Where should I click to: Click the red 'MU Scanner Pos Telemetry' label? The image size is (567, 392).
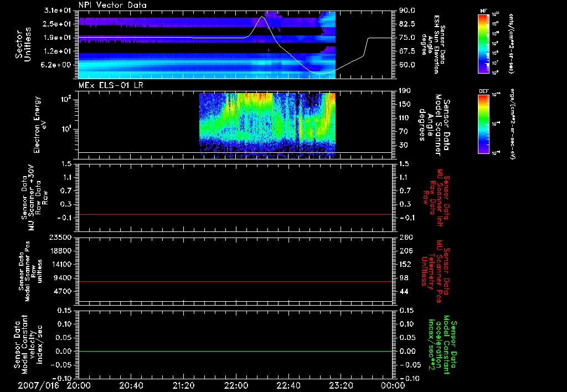[435, 271]
